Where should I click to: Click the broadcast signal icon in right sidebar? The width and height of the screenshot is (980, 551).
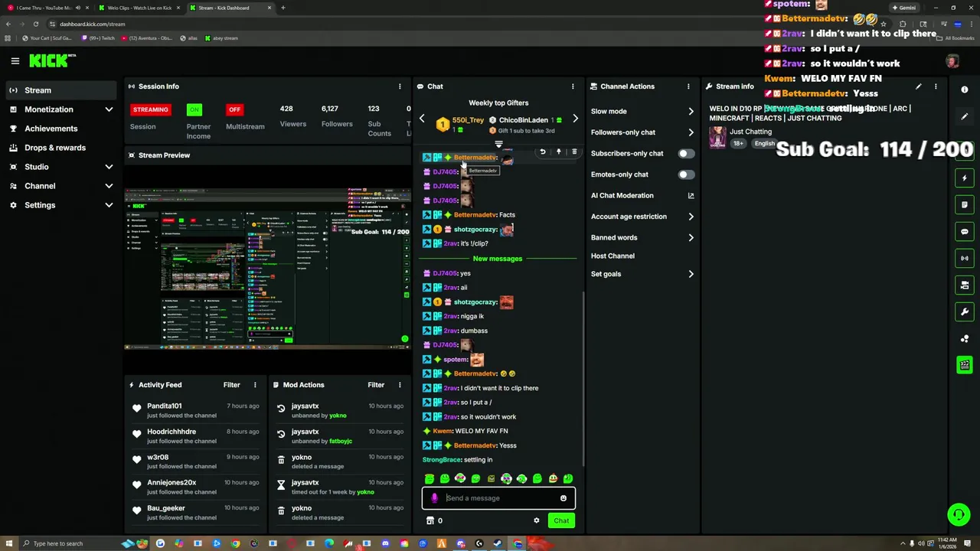[x=965, y=258]
